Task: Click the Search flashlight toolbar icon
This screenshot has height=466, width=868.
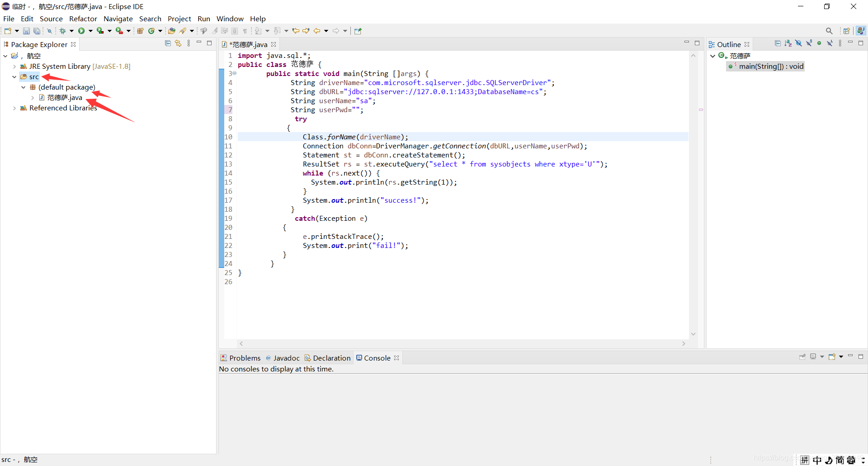Action: coord(183,31)
